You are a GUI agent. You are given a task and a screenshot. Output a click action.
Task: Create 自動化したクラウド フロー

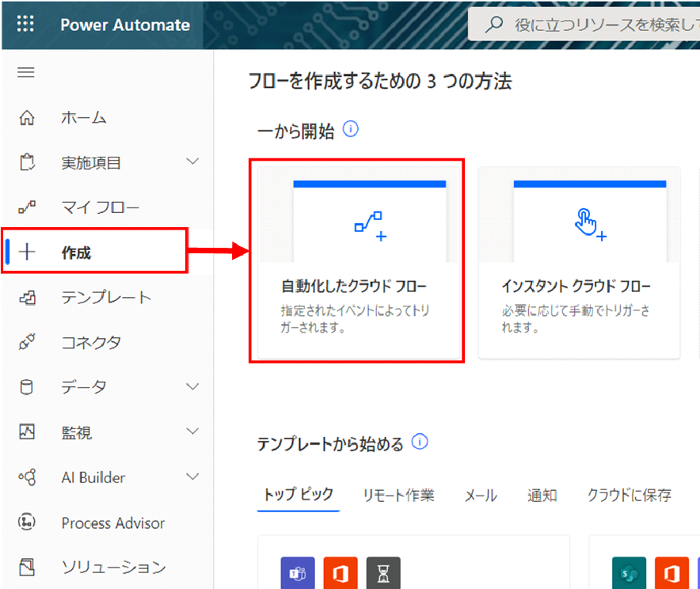coord(359,263)
